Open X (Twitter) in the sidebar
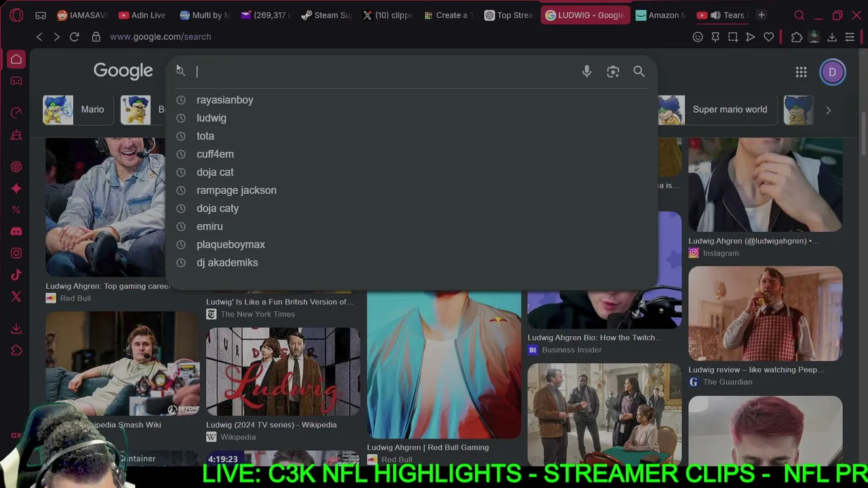The width and height of the screenshot is (868, 488). pyautogui.click(x=16, y=297)
